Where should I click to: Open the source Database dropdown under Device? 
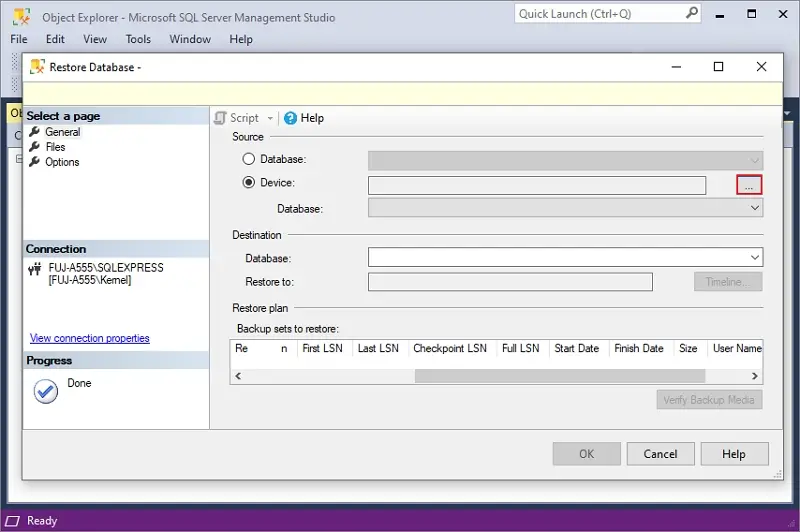point(565,208)
